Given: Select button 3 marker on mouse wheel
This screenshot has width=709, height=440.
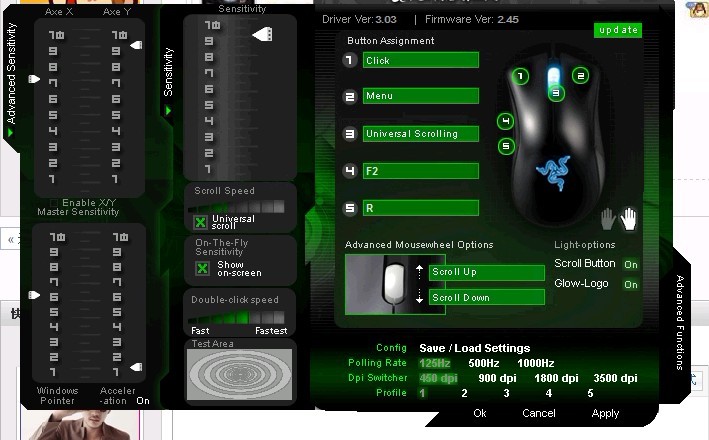Looking at the screenshot, I should (x=556, y=93).
